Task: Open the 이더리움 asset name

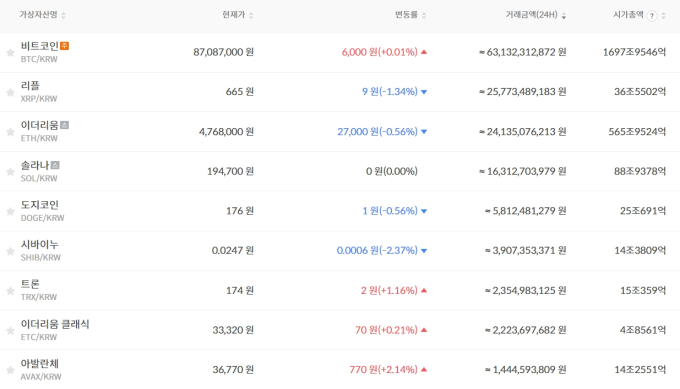Action: coord(39,125)
